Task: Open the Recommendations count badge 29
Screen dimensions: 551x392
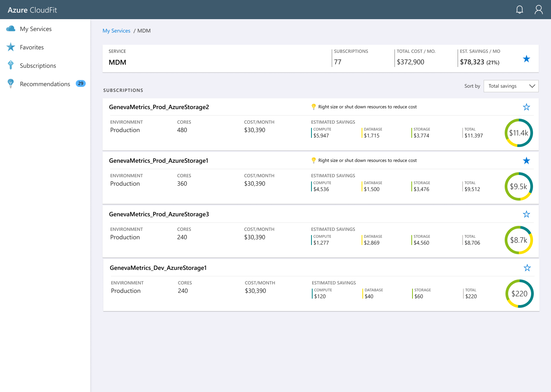Action: [x=81, y=83]
